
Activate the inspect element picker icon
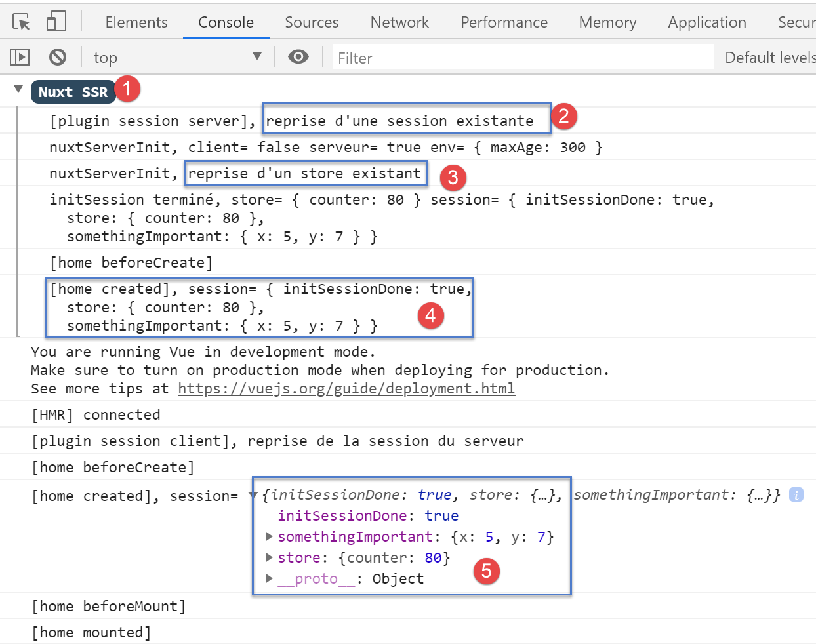pyautogui.click(x=21, y=22)
